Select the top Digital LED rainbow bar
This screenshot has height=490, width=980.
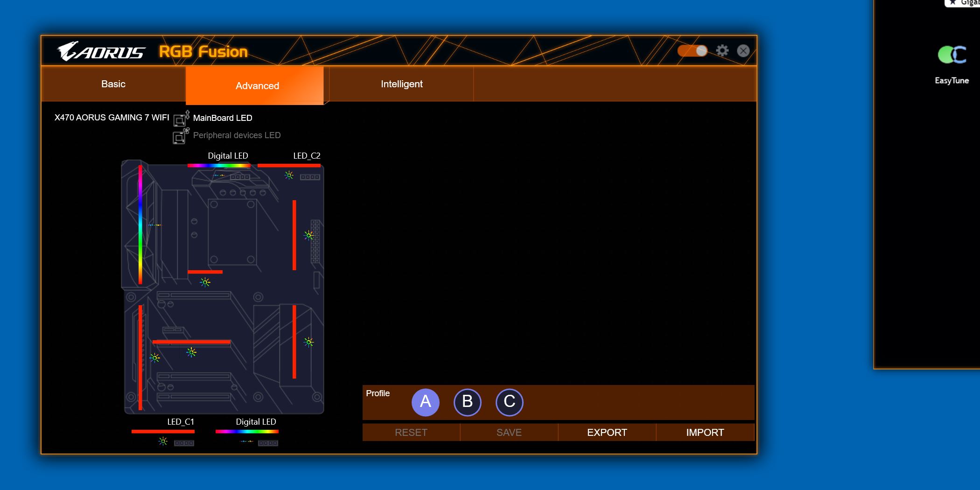point(219,166)
